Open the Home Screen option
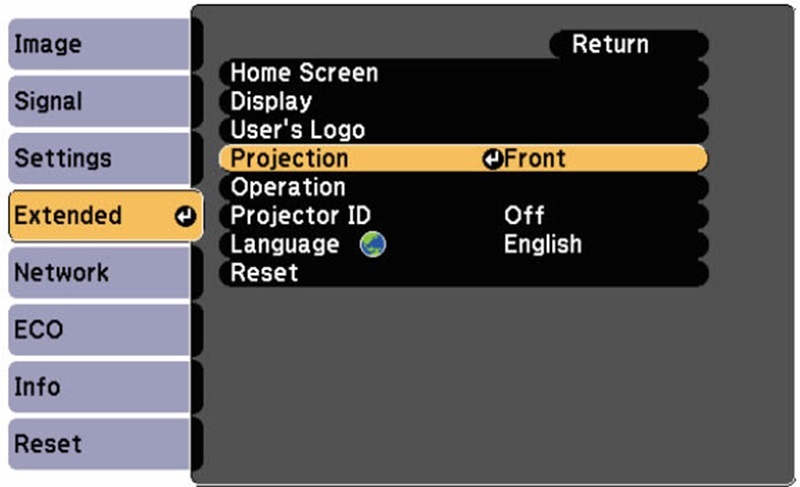This screenshot has width=800, height=487. point(464,73)
